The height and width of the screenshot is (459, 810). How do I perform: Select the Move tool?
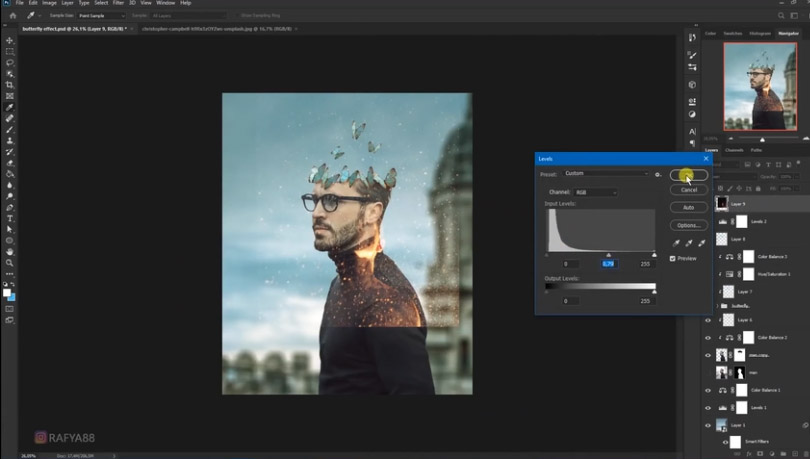[x=10, y=41]
